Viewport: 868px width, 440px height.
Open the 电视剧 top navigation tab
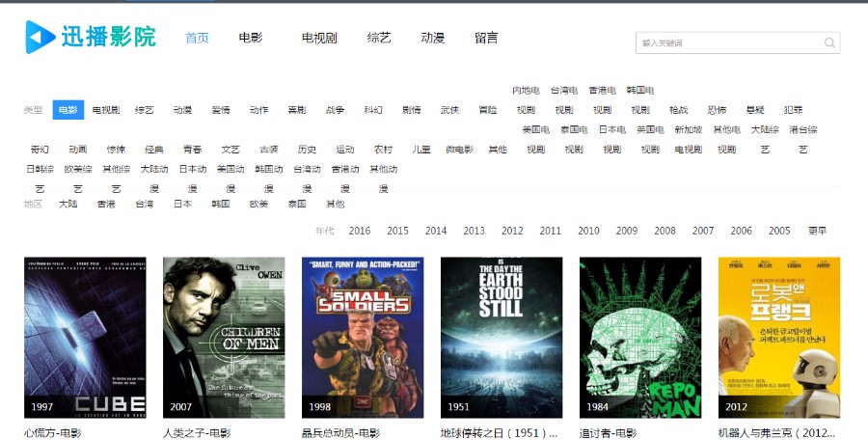(x=319, y=38)
